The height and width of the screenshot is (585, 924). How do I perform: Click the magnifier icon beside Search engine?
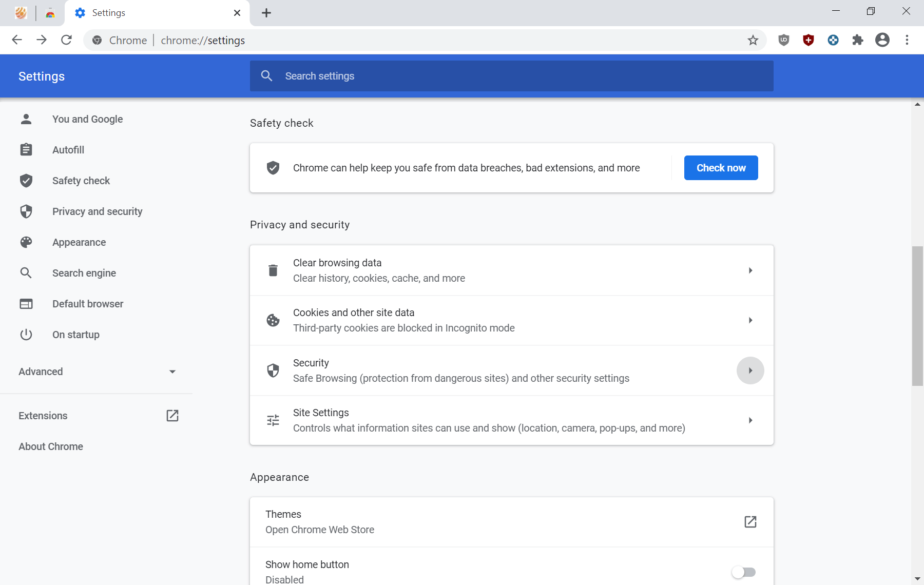pos(26,273)
